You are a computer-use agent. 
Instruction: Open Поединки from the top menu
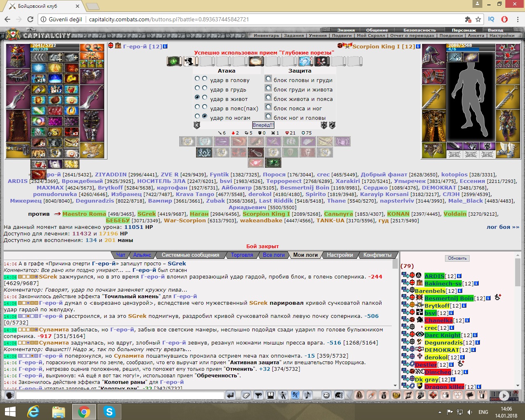point(451,36)
